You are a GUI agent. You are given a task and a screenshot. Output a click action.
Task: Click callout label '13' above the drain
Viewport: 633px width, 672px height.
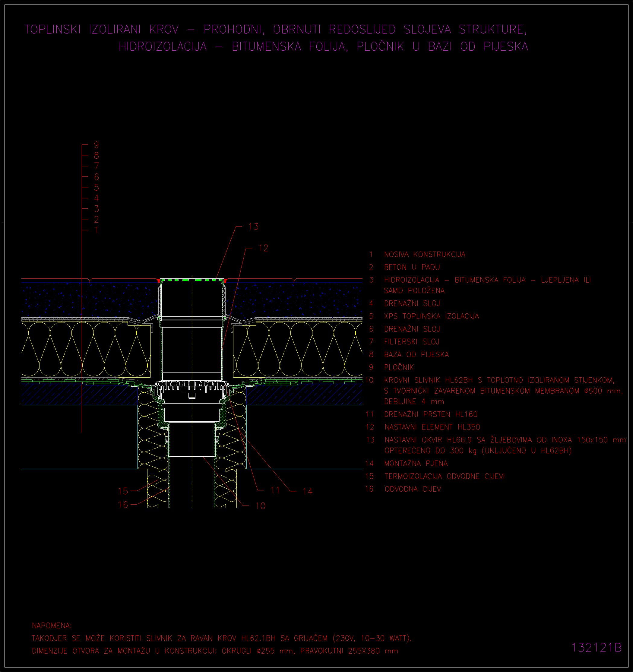point(253,227)
